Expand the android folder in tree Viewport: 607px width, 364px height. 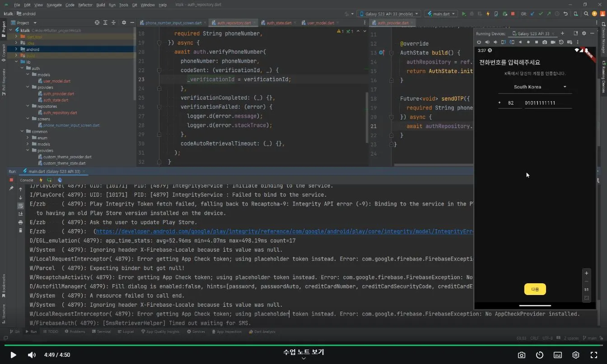(16, 50)
